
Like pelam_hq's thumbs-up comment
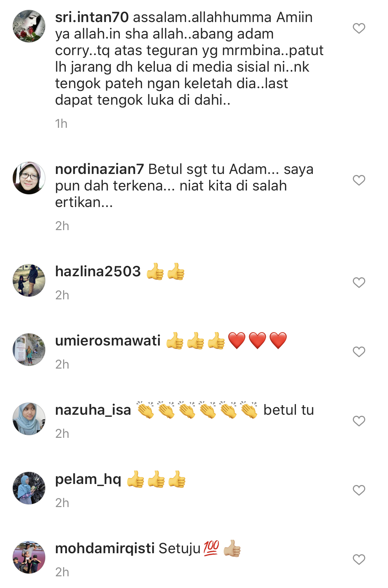(359, 490)
